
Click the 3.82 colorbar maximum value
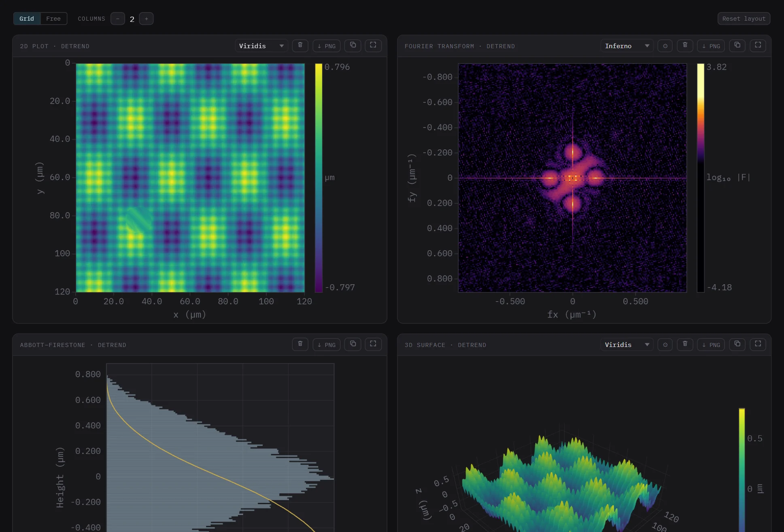click(716, 67)
